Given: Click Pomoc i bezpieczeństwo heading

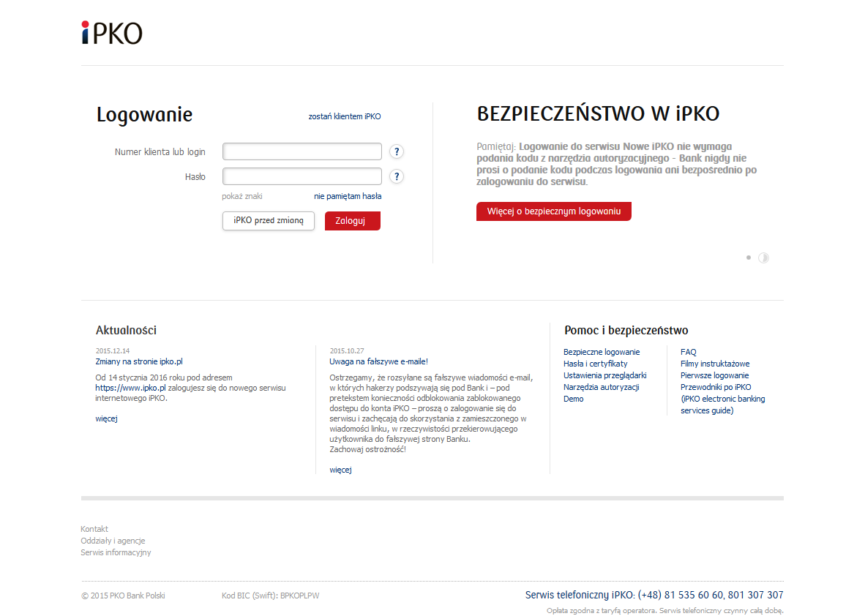Looking at the screenshot, I should pyautogui.click(x=626, y=331).
